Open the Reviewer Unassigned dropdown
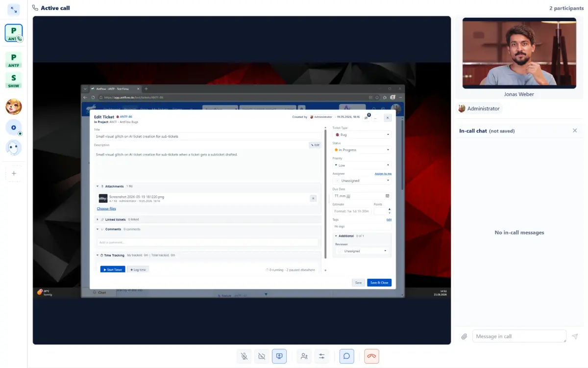588x368 pixels. point(362,251)
